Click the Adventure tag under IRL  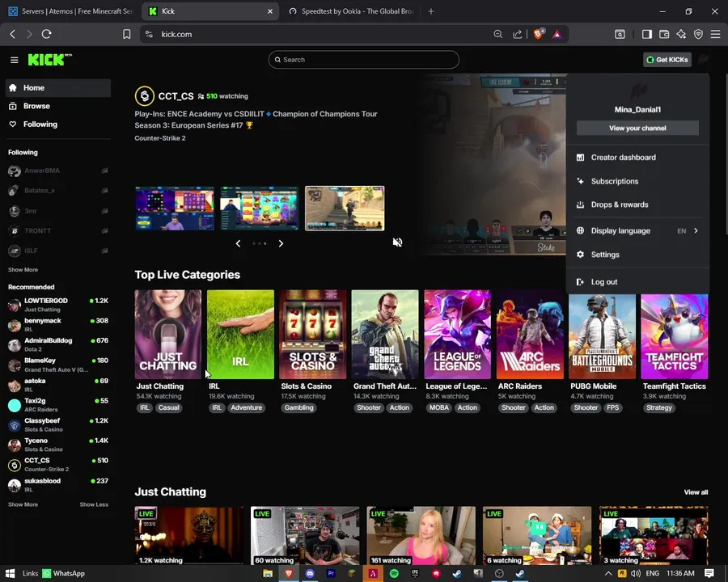pyautogui.click(x=247, y=407)
